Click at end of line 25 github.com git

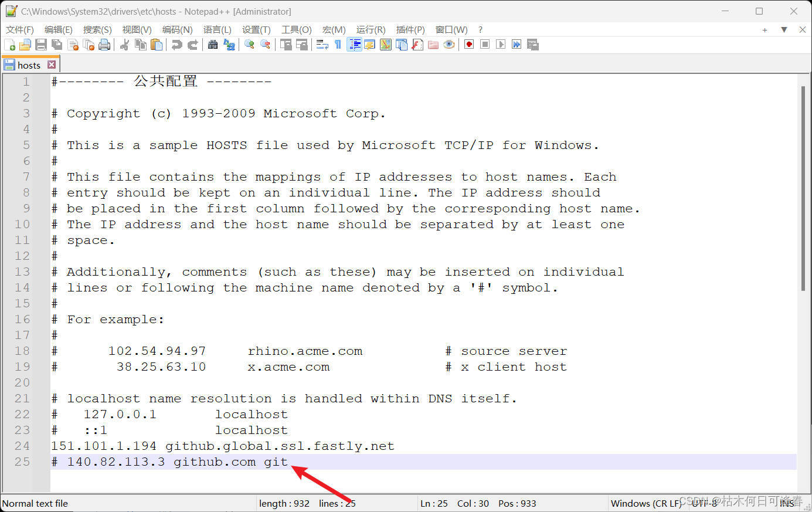[289, 462]
